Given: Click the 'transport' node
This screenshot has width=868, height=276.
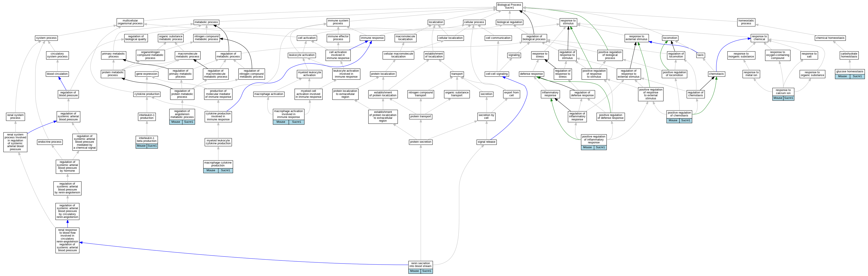Looking at the screenshot, I should coord(457,74).
